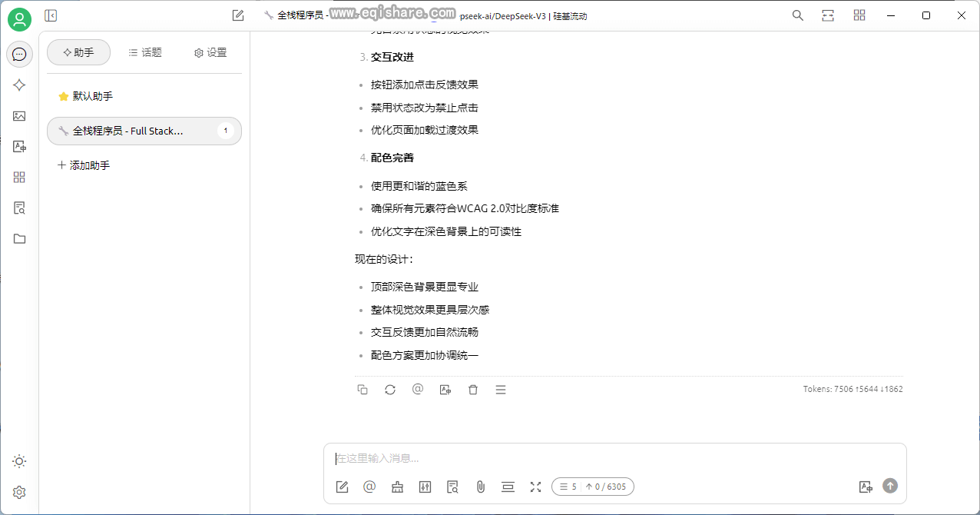Switch to the 设置 settings tab
980x515 pixels.
click(209, 52)
